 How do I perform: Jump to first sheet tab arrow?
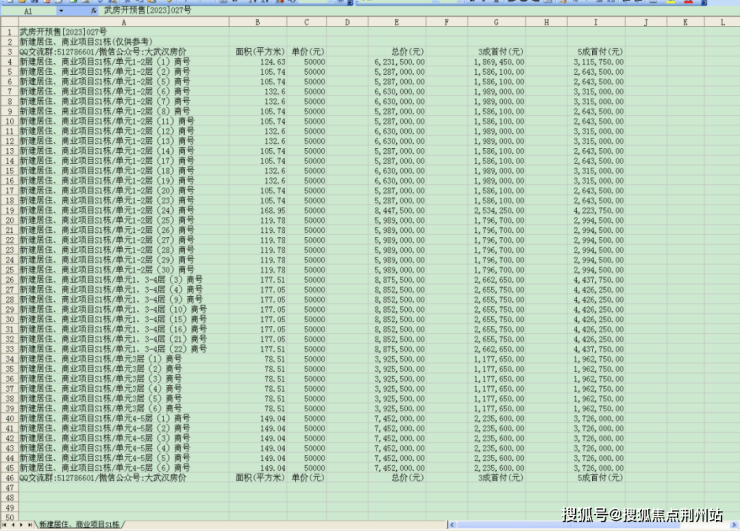click(x=5, y=525)
